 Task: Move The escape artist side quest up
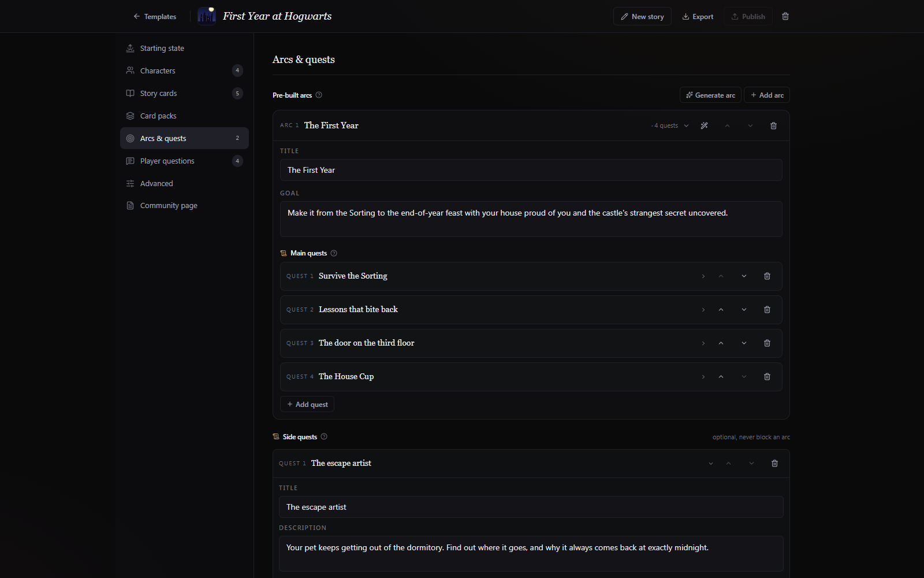pos(729,464)
